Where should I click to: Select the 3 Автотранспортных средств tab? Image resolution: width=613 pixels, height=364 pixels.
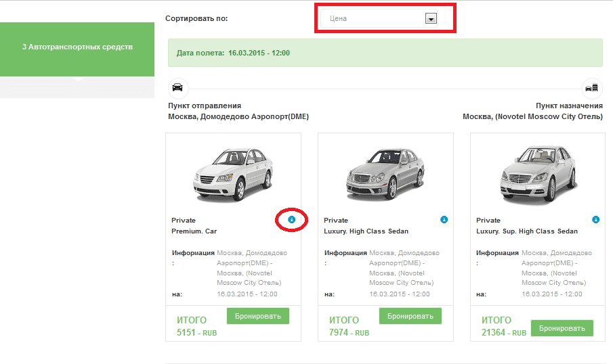click(x=77, y=47)
